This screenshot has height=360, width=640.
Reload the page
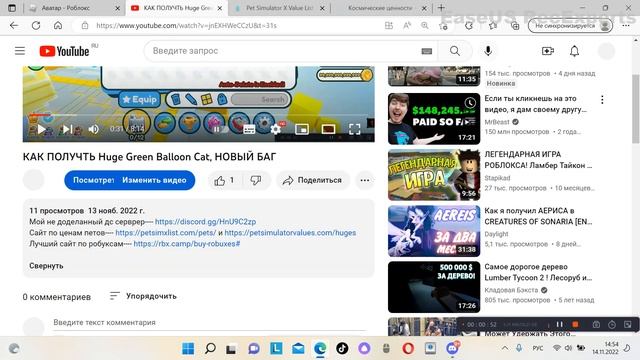(36, 25)
